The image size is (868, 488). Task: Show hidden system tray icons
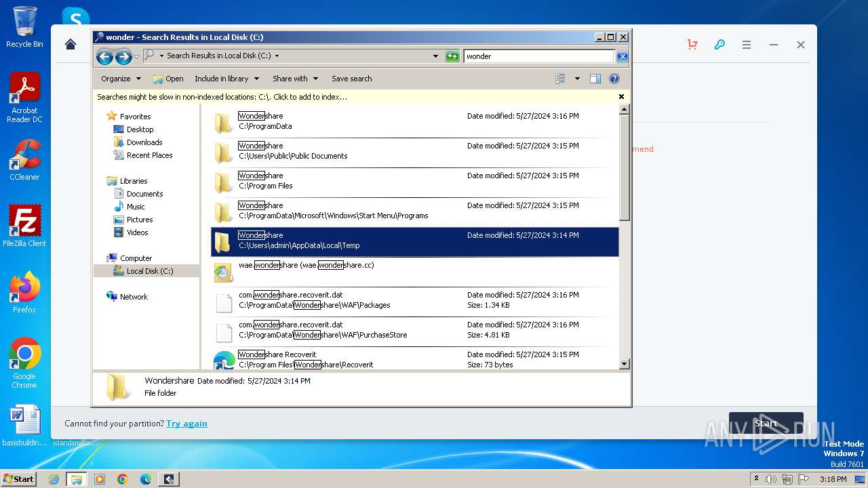point(757,479)
